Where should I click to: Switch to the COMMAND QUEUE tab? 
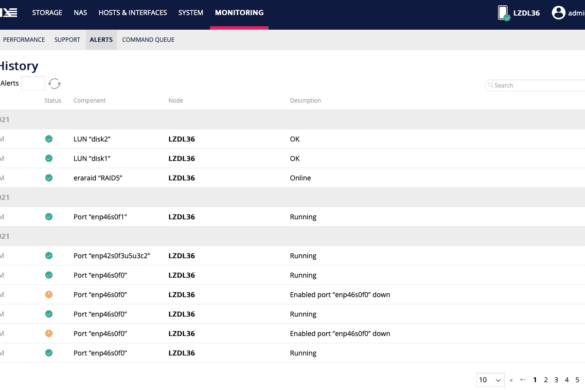(148, 40)
